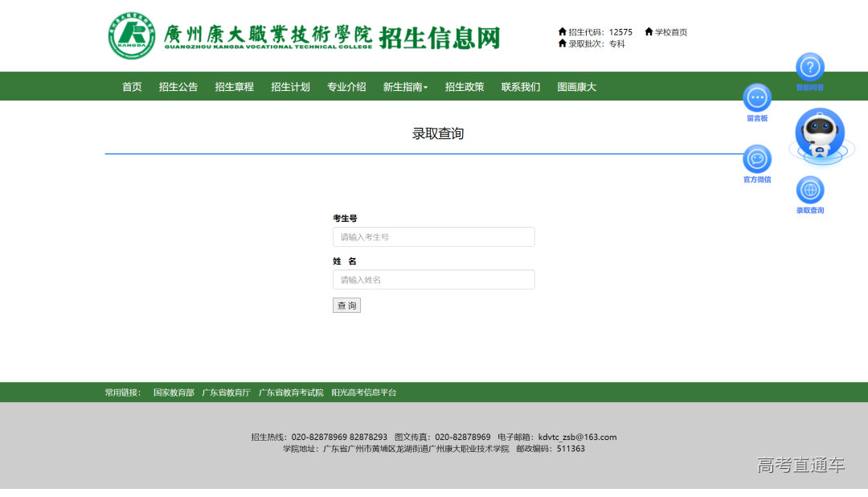Click the 查询 query button

[x=346, y=305]
